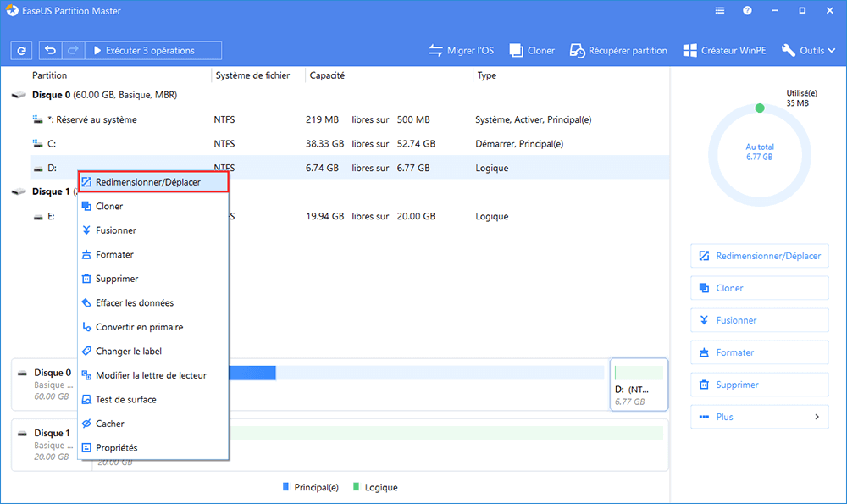Viewport: 847px width, 504px height.
Task: Select Changer le label
Action: pos(153,352)
